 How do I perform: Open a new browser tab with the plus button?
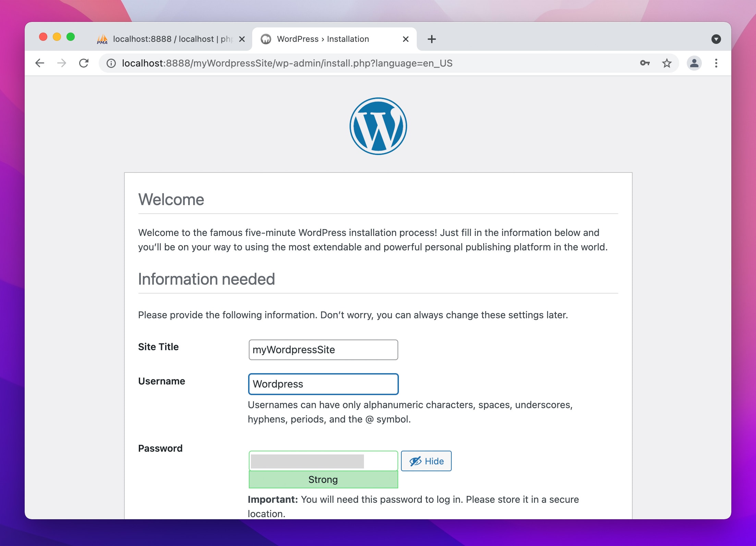432,39
